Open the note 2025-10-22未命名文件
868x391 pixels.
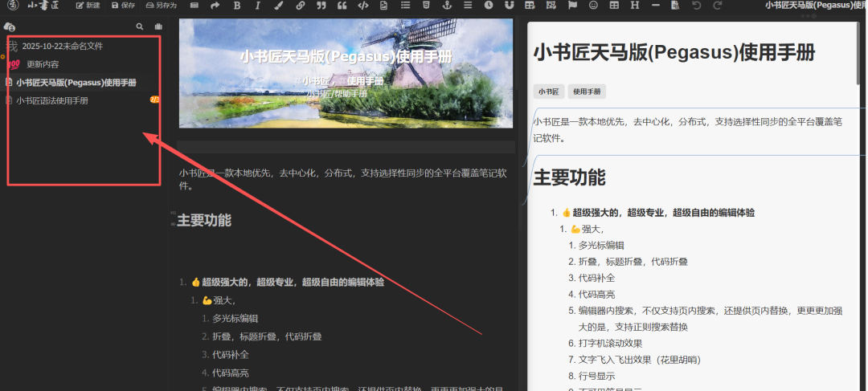click(63, 46)
